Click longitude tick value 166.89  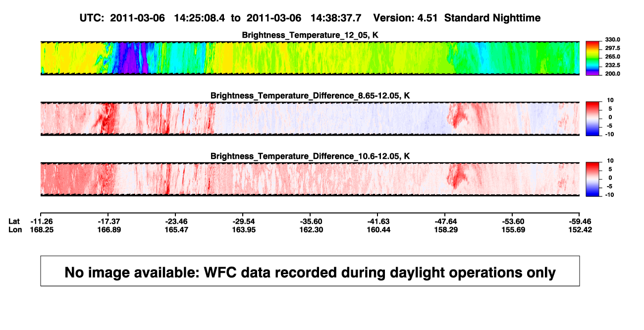click(x=109, y=230)
